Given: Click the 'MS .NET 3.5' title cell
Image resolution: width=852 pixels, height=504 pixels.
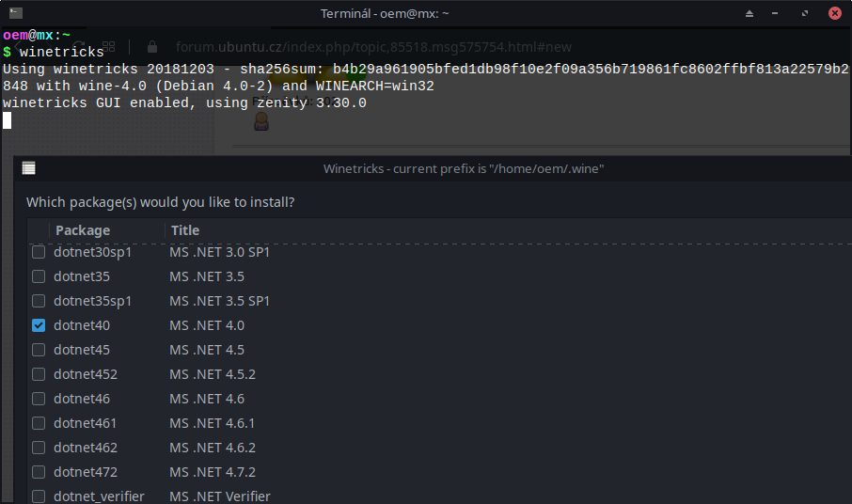Looking at the screenshot, I should pyautogui.click(x=207, y=276).
